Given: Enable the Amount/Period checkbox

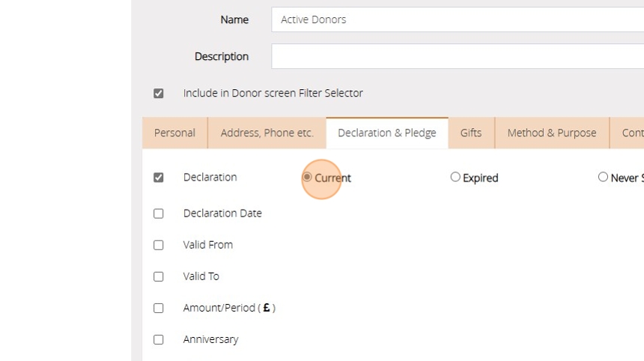Looking at the screenshot, I should coord(159,308).
